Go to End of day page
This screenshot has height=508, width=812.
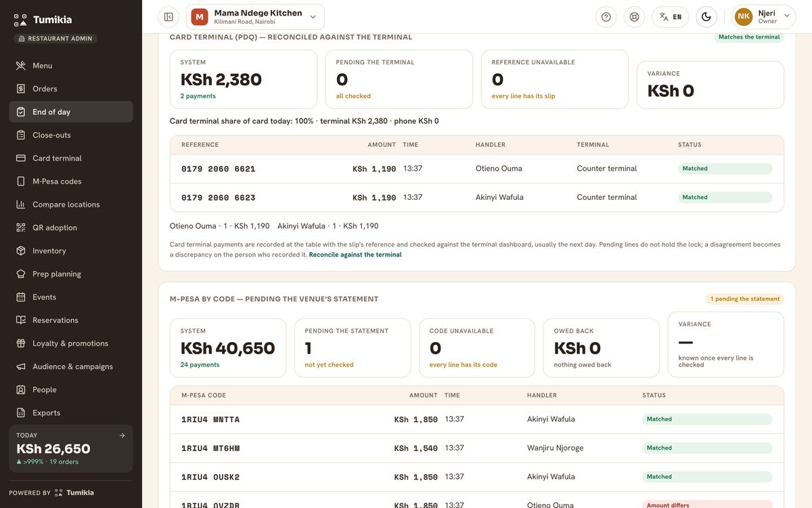point(71,112)
